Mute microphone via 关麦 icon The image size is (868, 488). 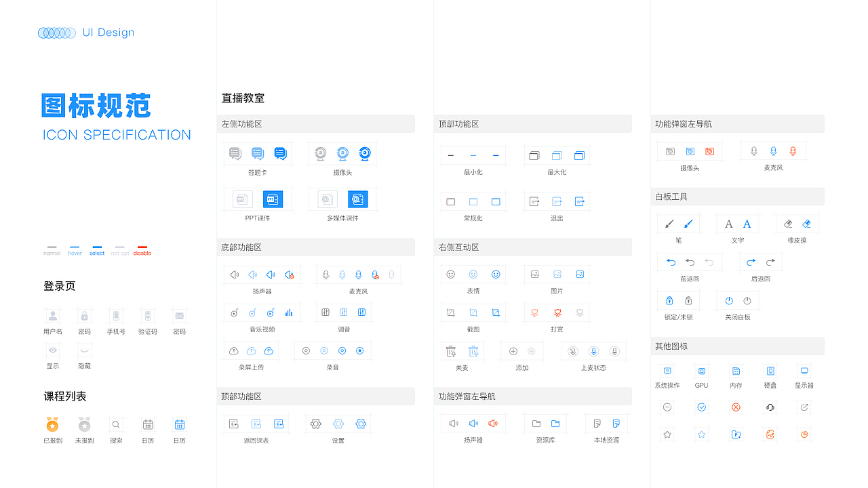[x=462, y=350]
